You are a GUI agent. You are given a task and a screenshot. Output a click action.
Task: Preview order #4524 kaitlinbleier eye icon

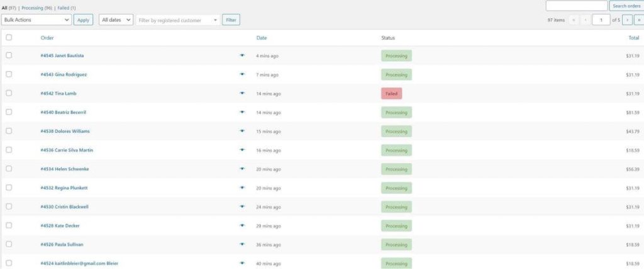(x=242, y=263)
